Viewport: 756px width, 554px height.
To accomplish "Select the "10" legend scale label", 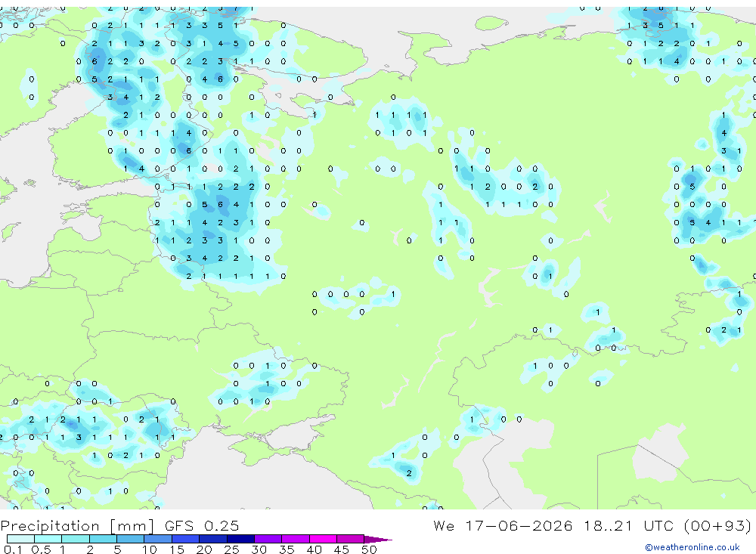I will [150, 549].
